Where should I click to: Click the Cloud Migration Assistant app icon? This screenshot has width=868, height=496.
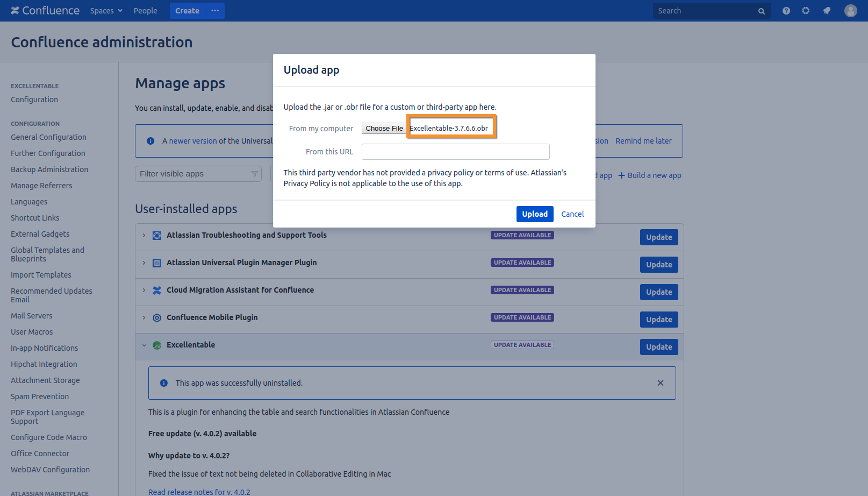tap(157, 290)
